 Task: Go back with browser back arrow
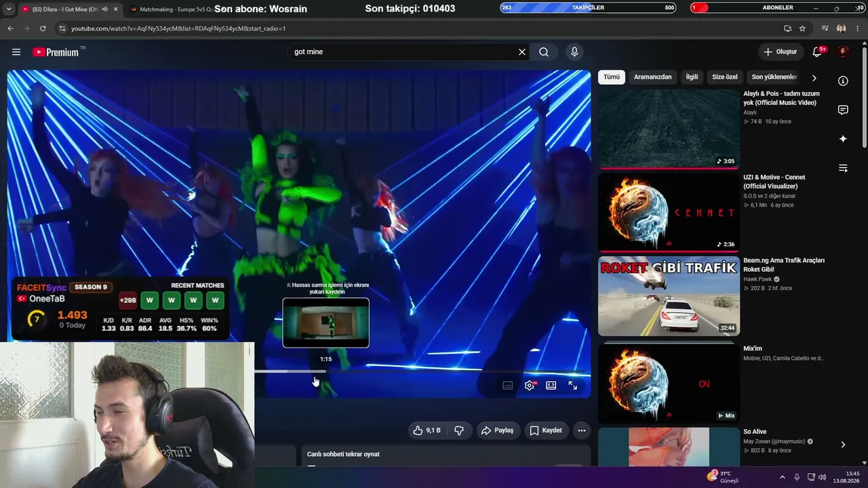click(10, 28)
